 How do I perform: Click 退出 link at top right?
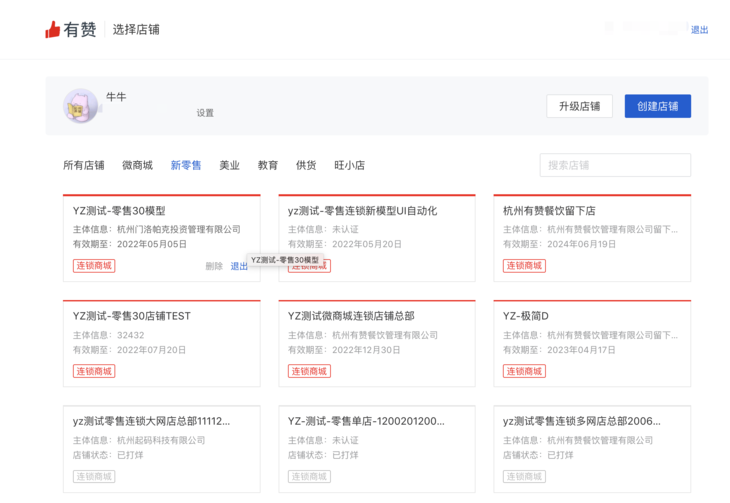pyautogui.click(x=699, y=30)
